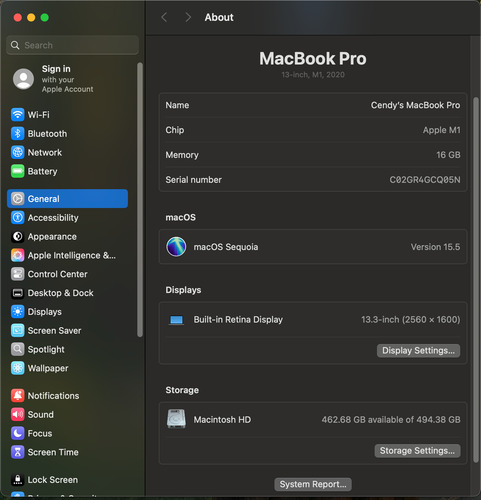
Task: Click the Macintosh HD name text
Action: [222, 419]
